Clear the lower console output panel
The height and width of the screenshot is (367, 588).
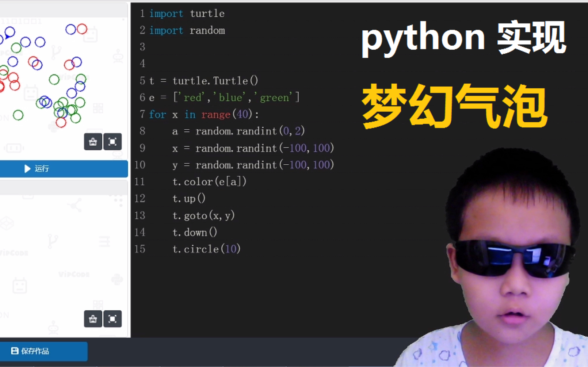(93, 319)
